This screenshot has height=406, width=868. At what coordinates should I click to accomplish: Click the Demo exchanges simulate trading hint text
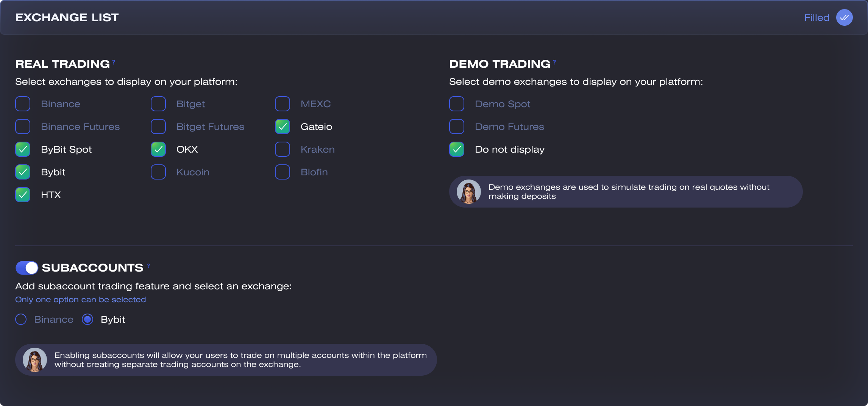(629, 192)
